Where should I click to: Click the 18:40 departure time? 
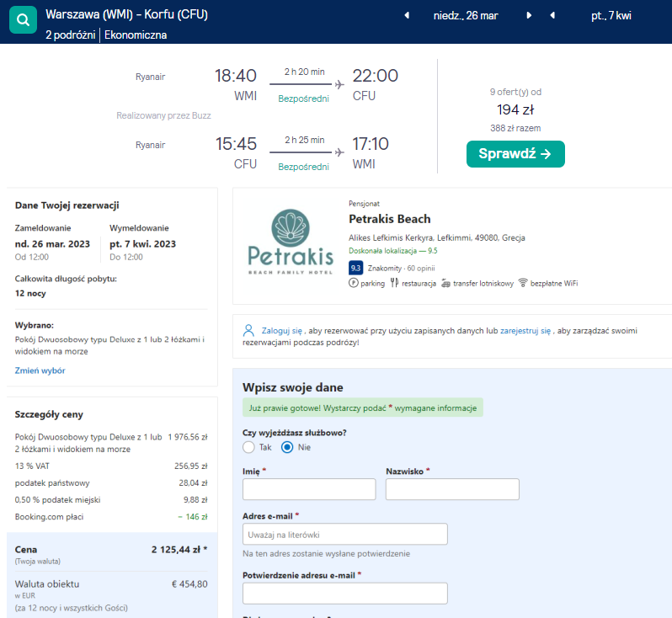pos(235,76)
